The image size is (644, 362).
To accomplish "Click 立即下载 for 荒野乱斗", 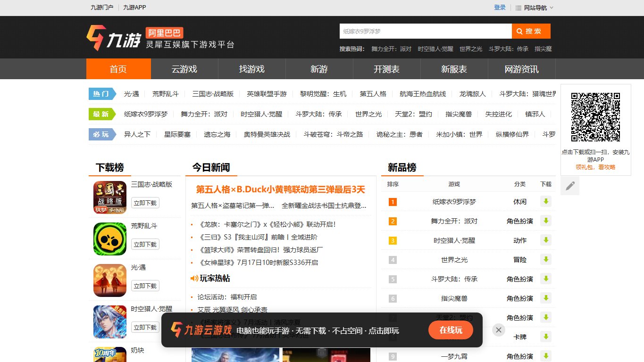I will click(145, 244).
